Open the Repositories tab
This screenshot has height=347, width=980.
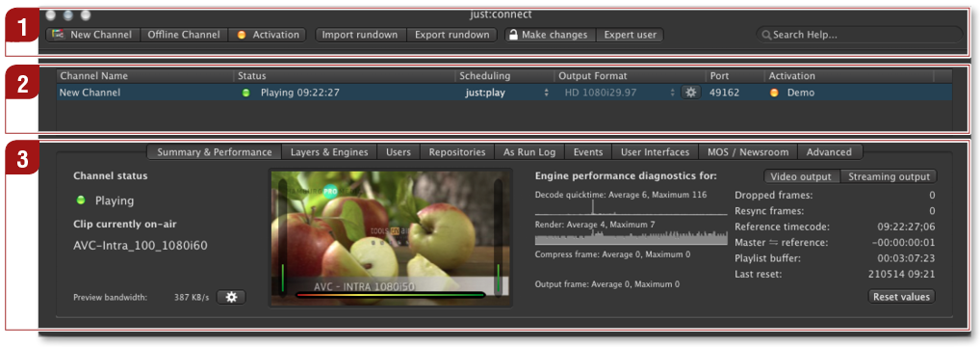point(457,152)
